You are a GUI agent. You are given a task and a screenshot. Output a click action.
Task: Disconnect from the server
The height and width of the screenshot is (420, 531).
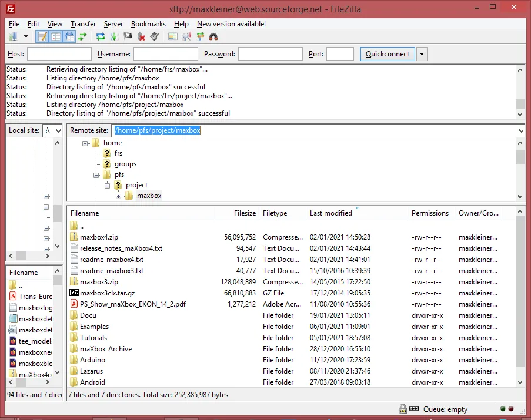142,36
